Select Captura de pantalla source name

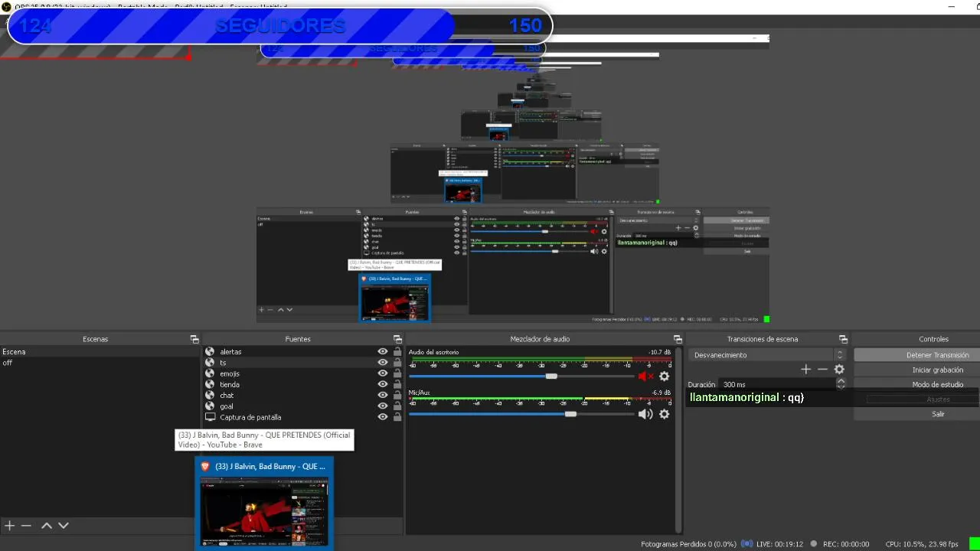click(x=250, y=417)
